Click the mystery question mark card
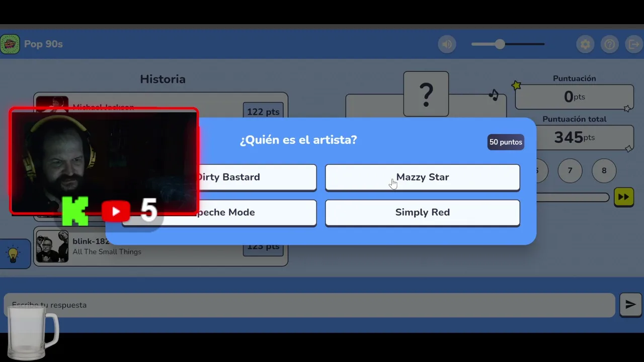This screenshot has width=644, height=362. point(426,94)
